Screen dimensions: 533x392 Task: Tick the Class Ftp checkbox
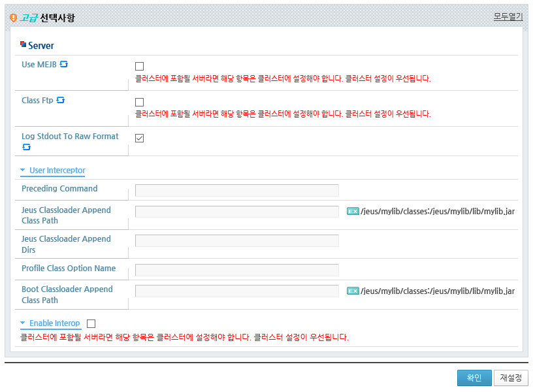pos(139,102)
